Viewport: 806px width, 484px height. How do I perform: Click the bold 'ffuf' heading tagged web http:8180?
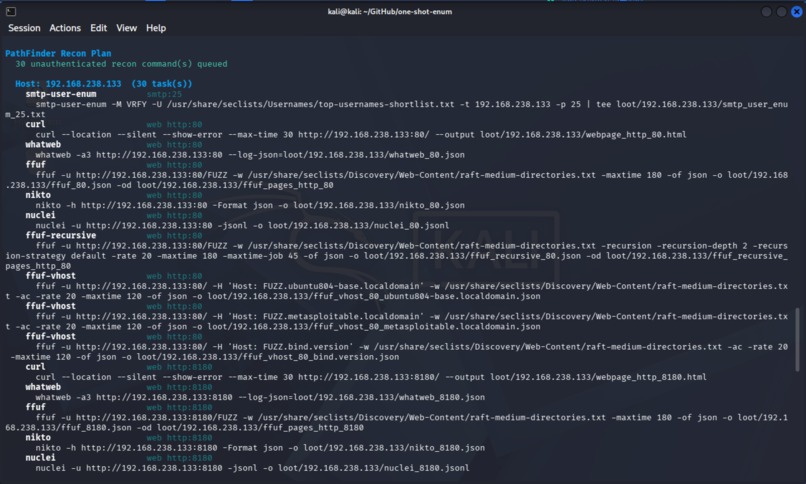(35, 407)
